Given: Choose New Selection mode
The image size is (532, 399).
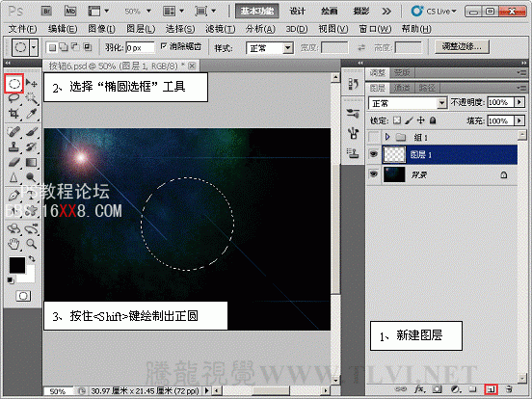Looking at the screenshot, I should click(52, 47).
